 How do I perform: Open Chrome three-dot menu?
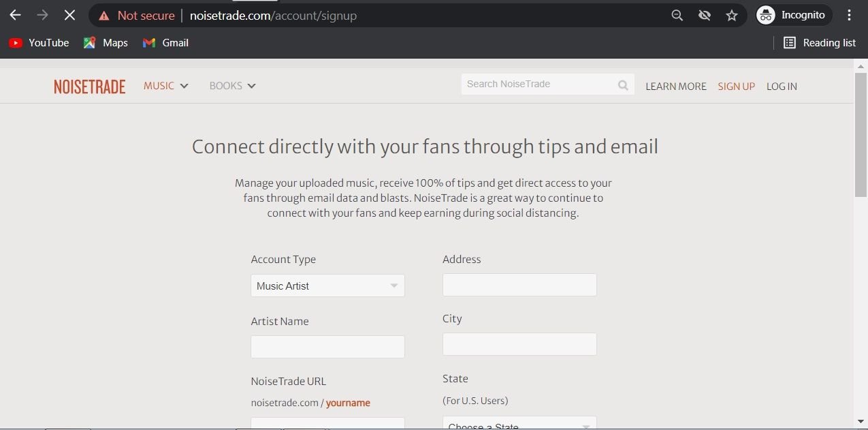pos(849,15)
